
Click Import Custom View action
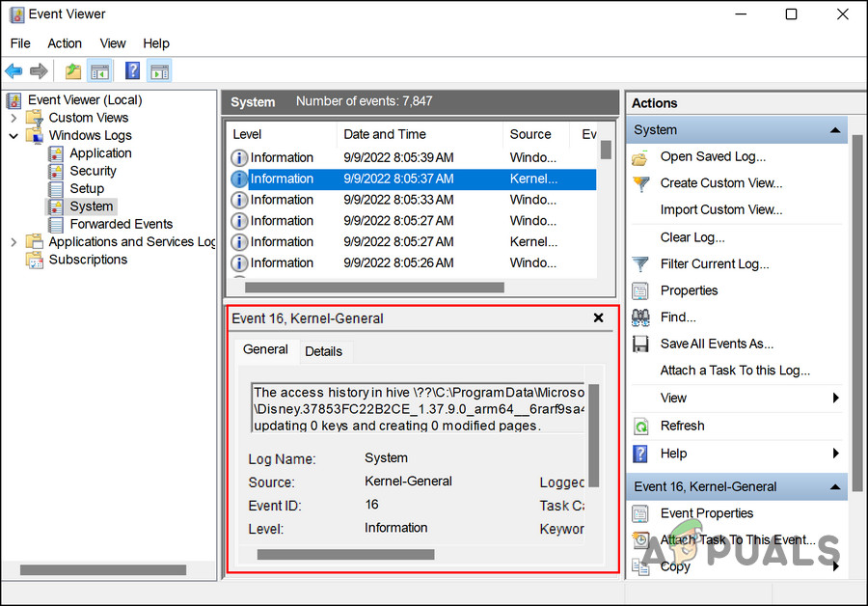coord(721,210)
